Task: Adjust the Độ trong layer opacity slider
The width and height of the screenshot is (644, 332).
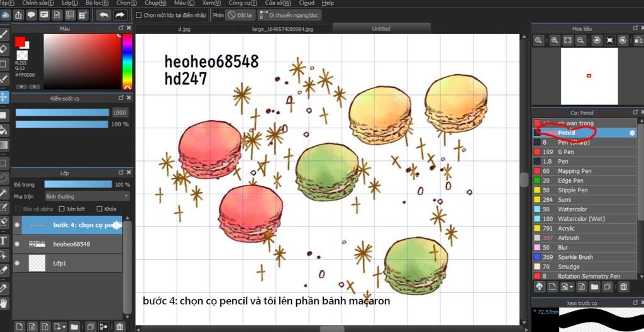Action: coord(78,184)
